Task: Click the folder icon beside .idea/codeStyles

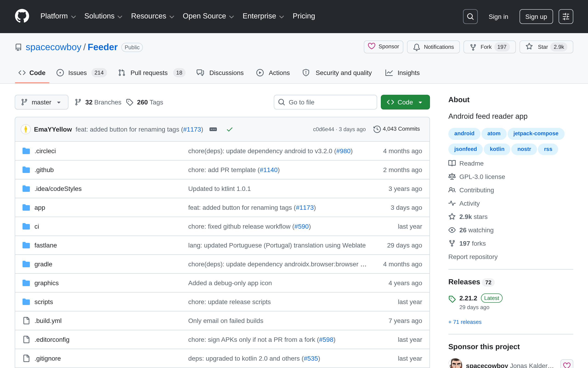Action: pyautogui.click(x=26, y=189)
